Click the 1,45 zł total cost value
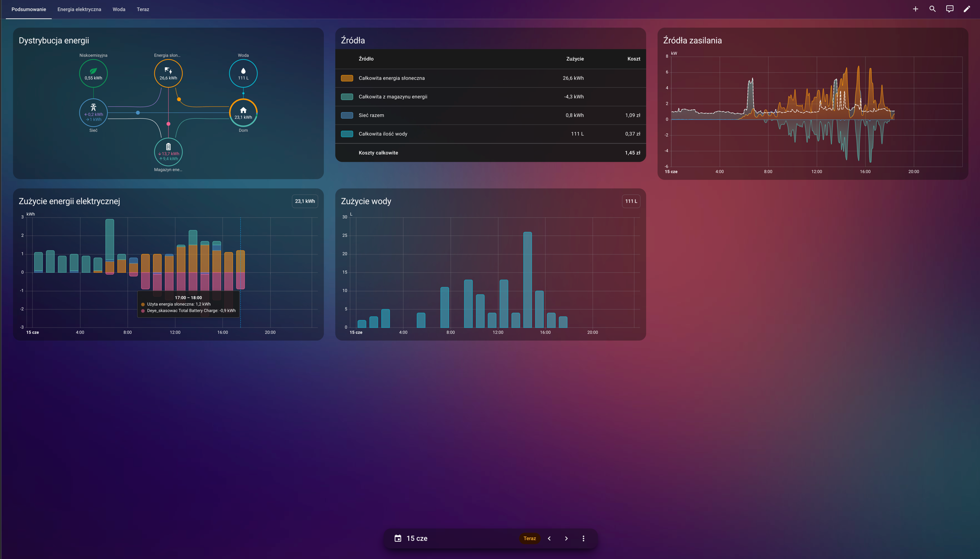This screenshot has height=559, width=980. pos(633,153)
